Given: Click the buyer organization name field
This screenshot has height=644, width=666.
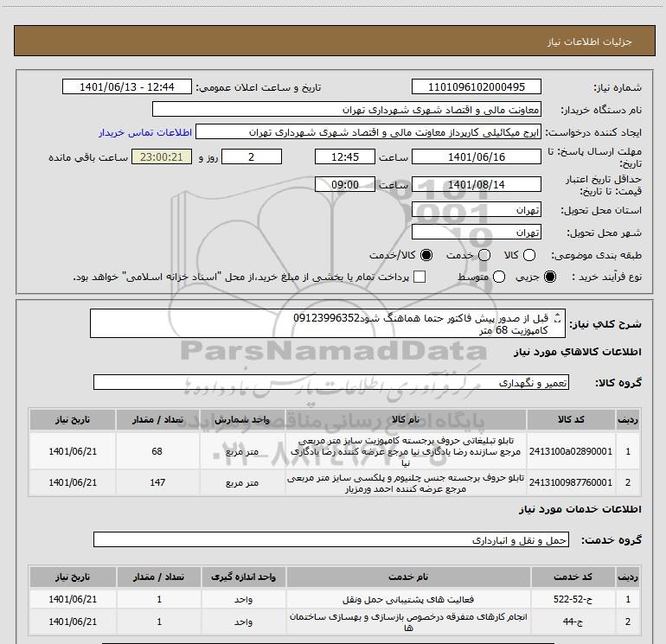Looking at the screenshot, I should [347, 109].
